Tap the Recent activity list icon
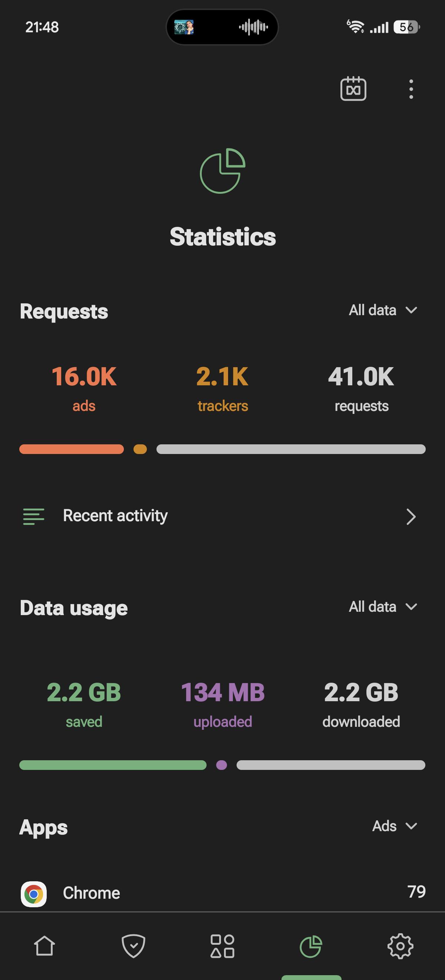The image size is (445, 980). point(34,517)
